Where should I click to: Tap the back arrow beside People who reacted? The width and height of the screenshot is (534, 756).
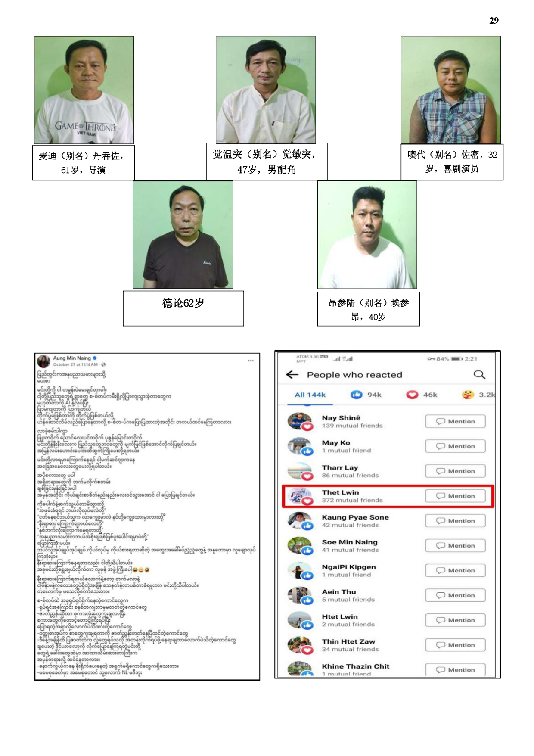(x=292, y=375)
